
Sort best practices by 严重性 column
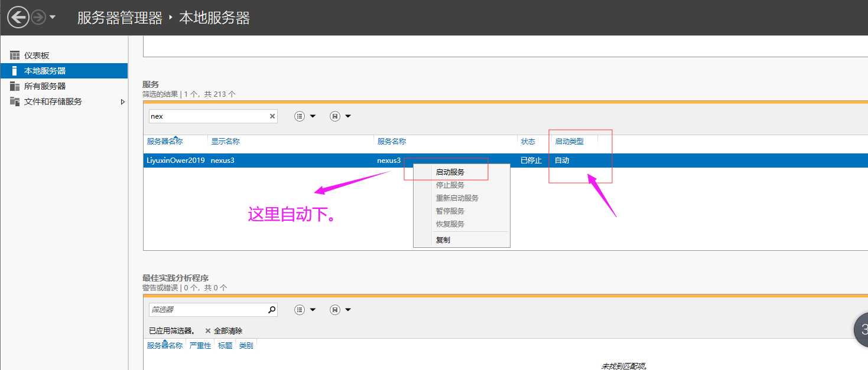pos(200,346)
